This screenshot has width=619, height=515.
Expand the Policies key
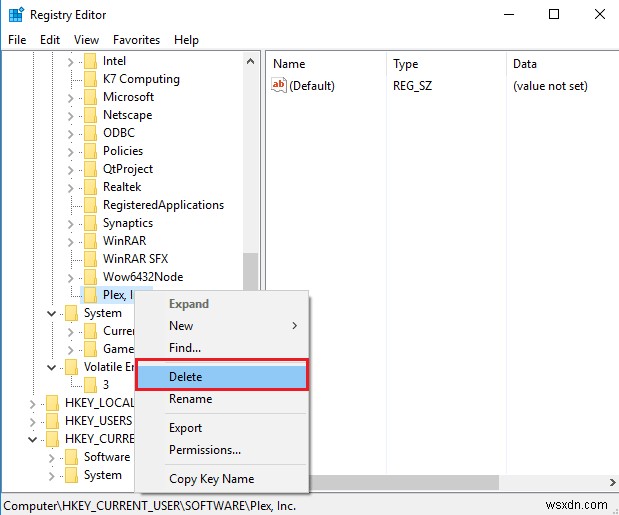point(70,152)
